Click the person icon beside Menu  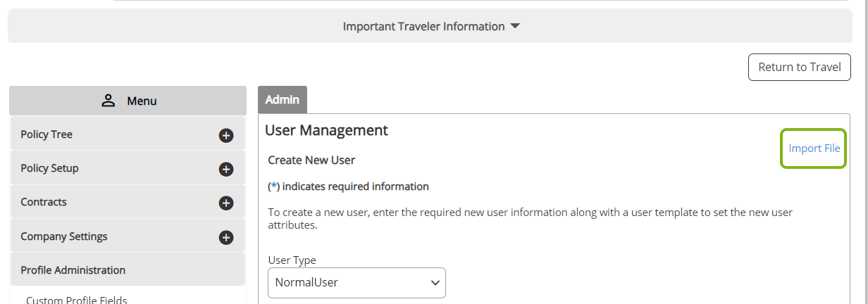(x=108, y=101)
